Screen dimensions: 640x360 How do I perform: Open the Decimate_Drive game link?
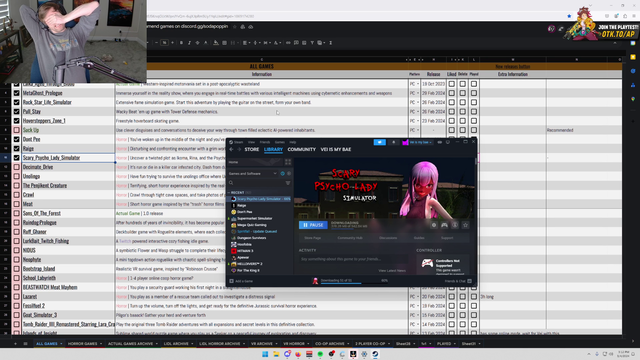click(38, 167)
